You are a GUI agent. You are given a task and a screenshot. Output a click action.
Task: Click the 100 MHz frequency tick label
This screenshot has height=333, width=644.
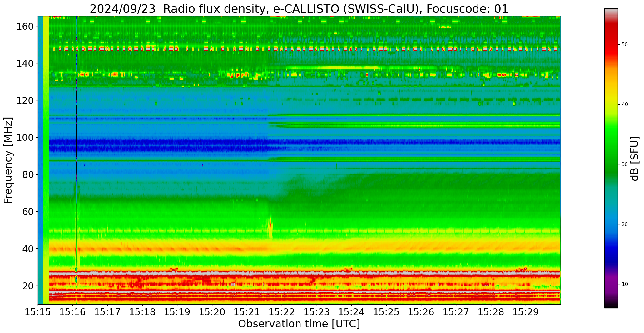click(x=25, y=138)
